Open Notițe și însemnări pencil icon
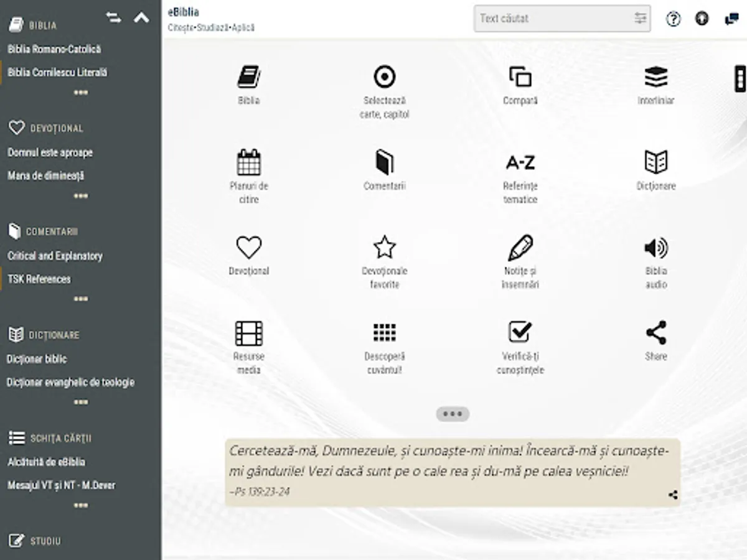 (520, 248)
